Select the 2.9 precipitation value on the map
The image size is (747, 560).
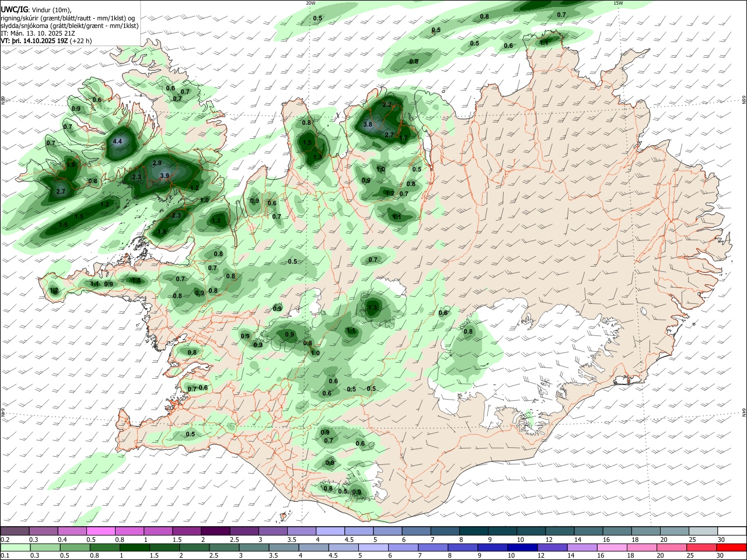click(x=157, y=163)
